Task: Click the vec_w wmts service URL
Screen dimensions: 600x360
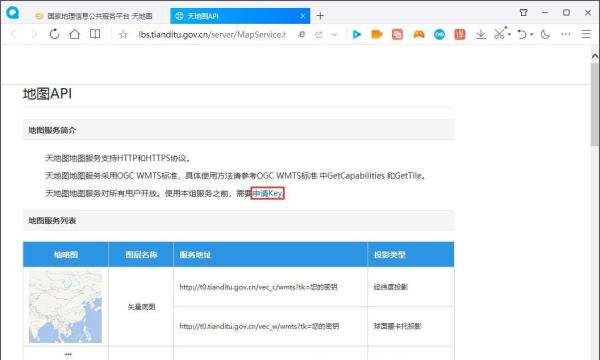Action: (259, 326)
